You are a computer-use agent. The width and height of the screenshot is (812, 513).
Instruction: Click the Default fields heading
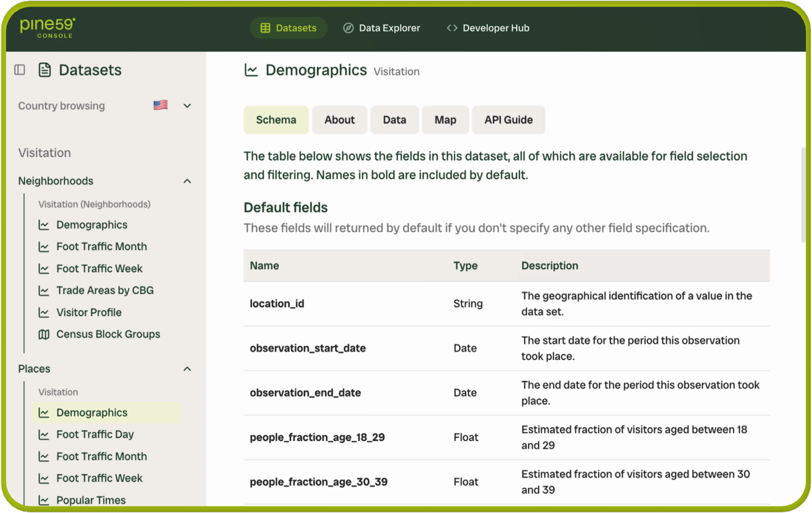[286, 208]
